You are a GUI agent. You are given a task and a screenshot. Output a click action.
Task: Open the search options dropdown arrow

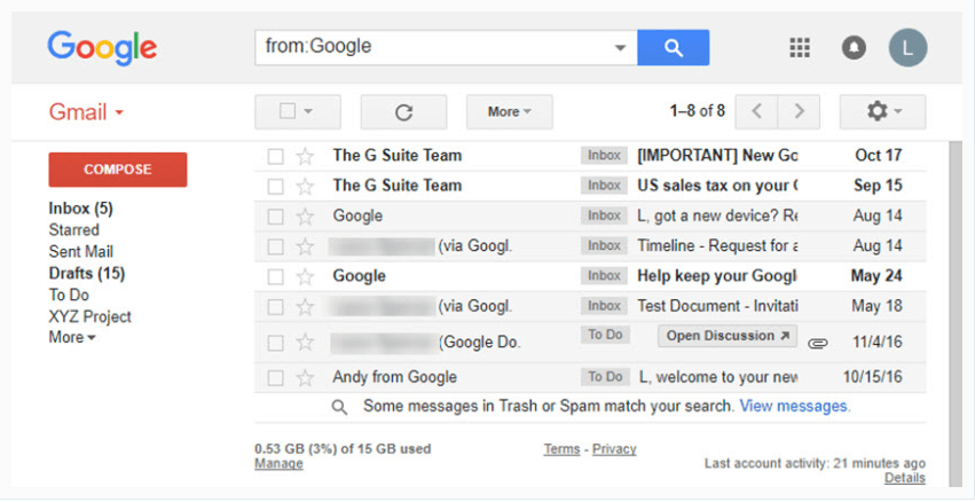[620, 48]
